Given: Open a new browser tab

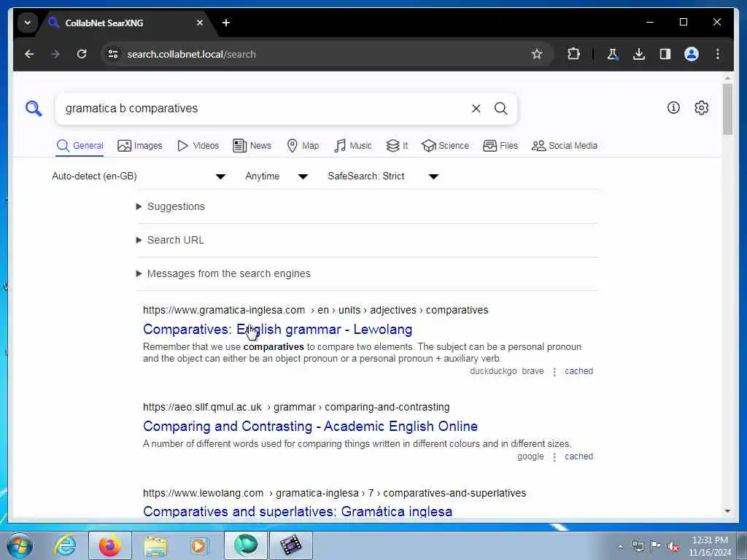Looking at the screenshot, I should click(x=226, y=23).
